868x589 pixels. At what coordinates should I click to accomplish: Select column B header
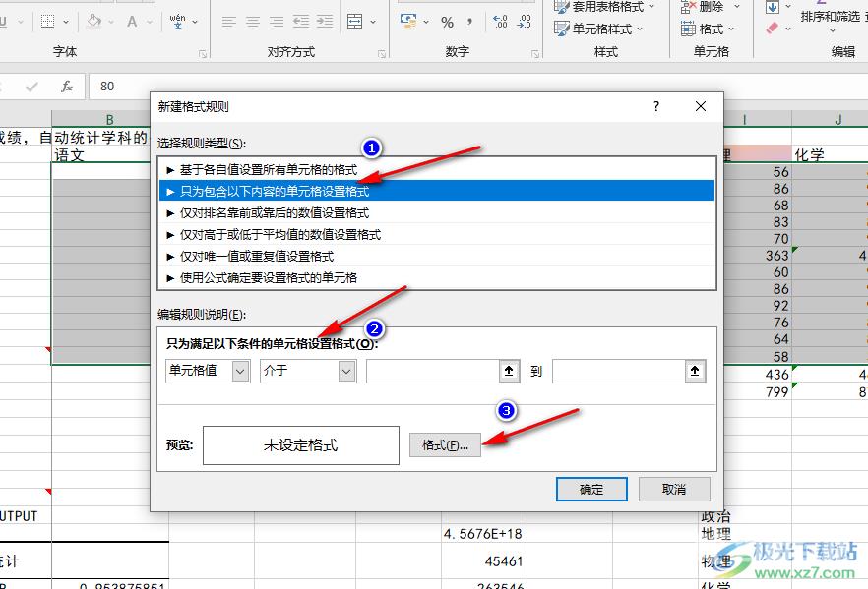(x=109, y=119)
